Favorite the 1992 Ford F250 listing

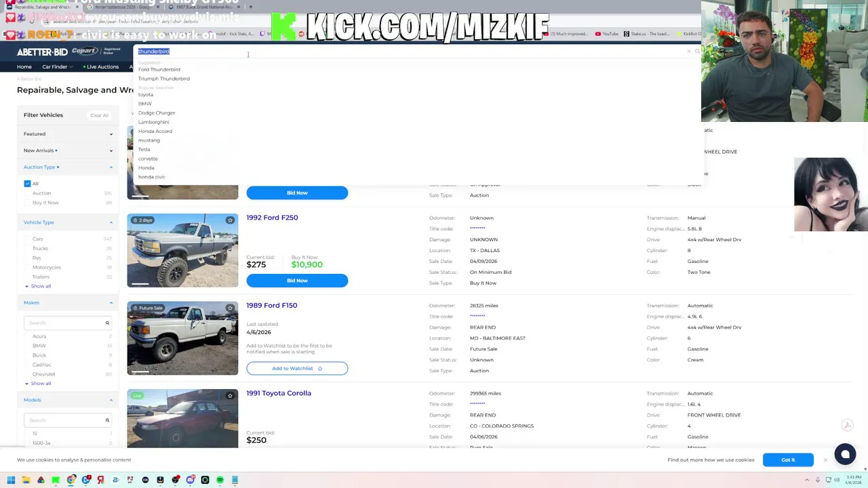pos(230,220)
